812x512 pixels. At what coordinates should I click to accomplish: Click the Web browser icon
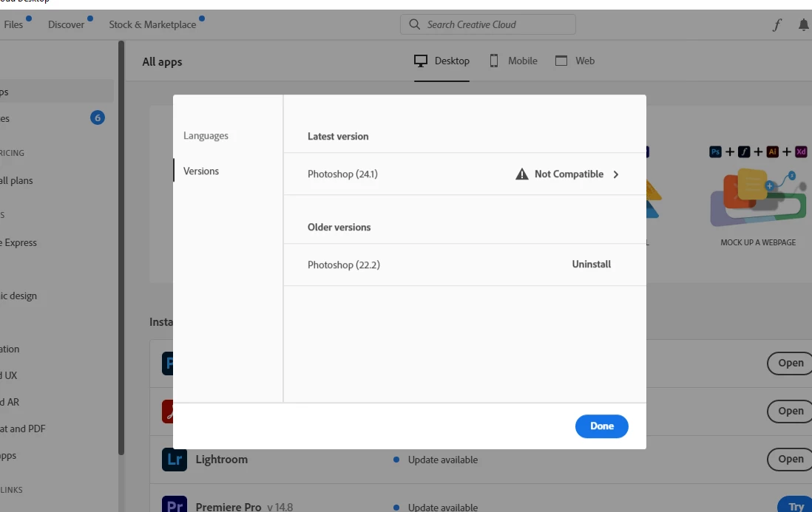(561, 61)
